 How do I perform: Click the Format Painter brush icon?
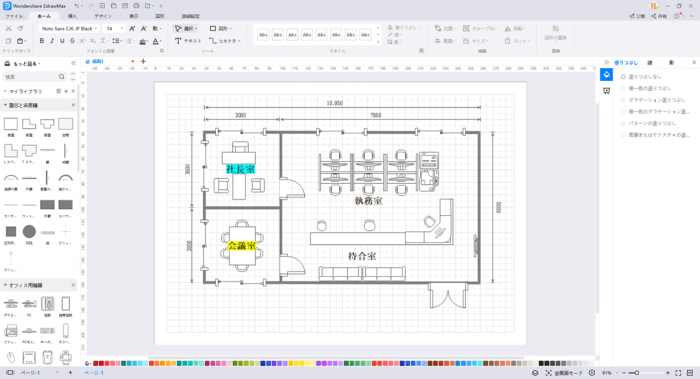[x=20, y=28]
